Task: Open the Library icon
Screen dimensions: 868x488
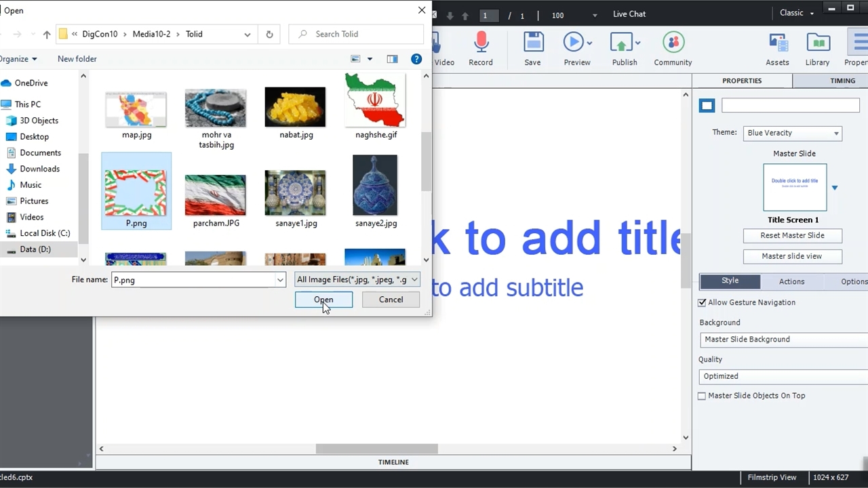Action: 818,43
